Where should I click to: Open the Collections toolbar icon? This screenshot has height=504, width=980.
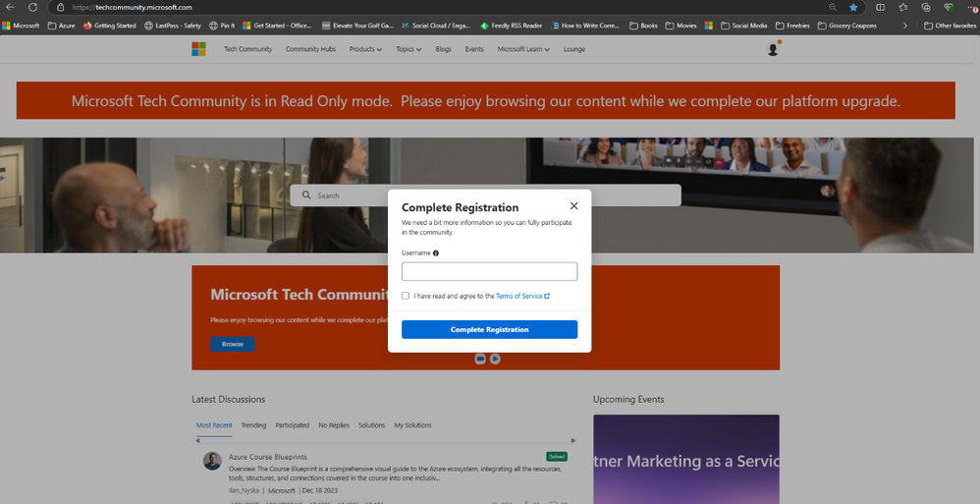click(x=926, y=8)
